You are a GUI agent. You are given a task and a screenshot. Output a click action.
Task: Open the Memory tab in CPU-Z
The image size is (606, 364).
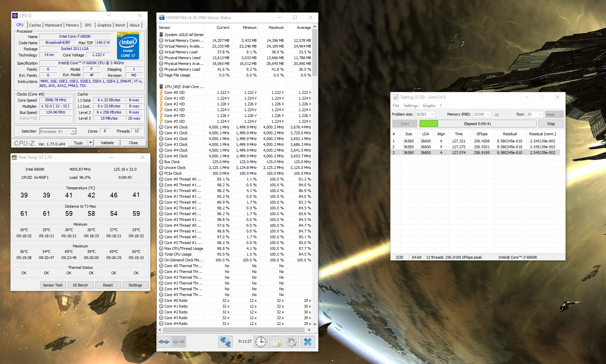coord(72,25)
